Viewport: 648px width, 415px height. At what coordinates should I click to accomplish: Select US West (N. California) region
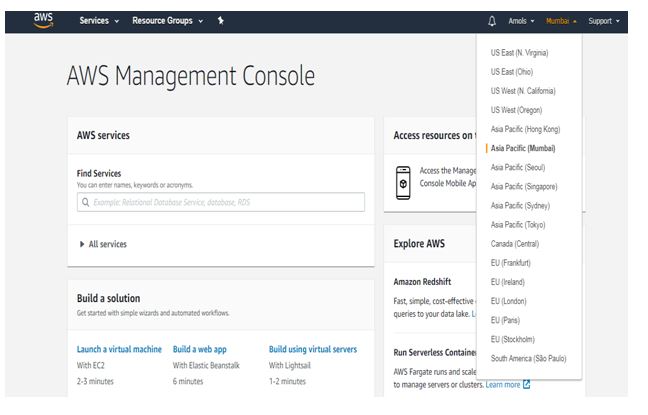click(523, 91)
